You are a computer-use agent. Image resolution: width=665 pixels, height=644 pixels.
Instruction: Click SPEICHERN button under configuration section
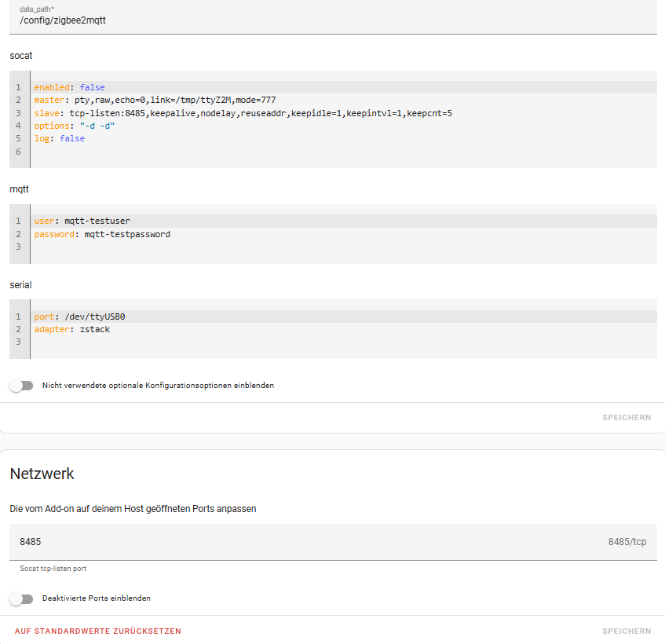627,418
